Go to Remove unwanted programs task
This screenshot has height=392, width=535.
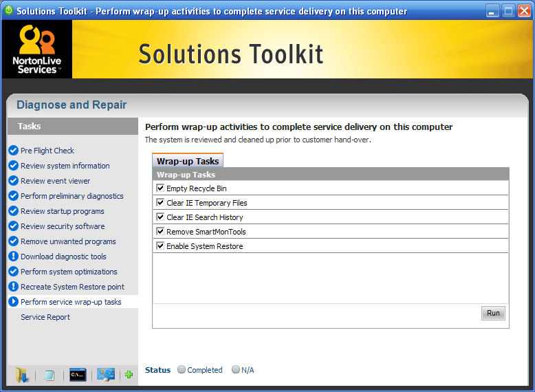coord(68,241)
